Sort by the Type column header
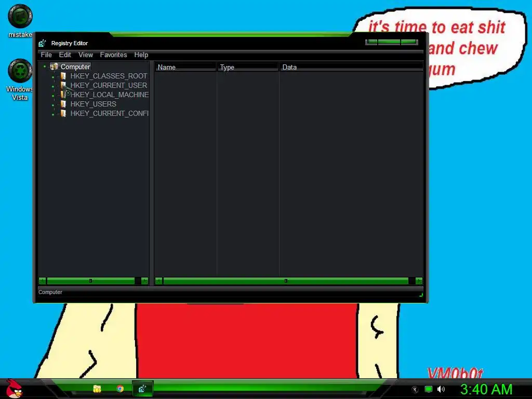 pyautogui.click(x=247, y=67)
